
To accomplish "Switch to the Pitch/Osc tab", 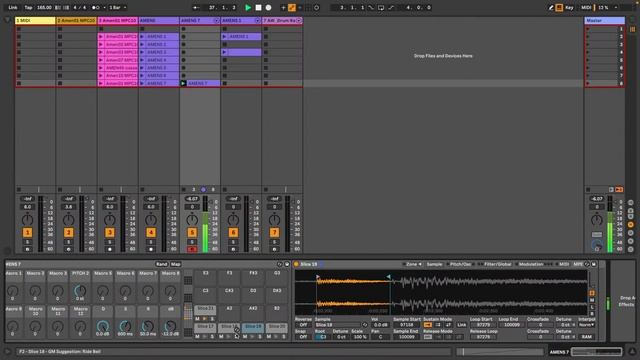I will click(x=460, y=264).
